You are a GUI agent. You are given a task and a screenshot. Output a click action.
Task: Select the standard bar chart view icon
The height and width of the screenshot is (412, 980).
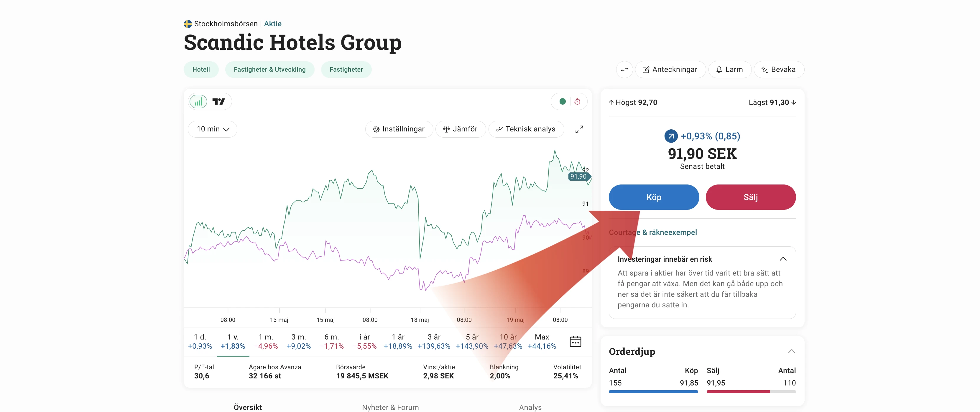(x=198, y=102)
